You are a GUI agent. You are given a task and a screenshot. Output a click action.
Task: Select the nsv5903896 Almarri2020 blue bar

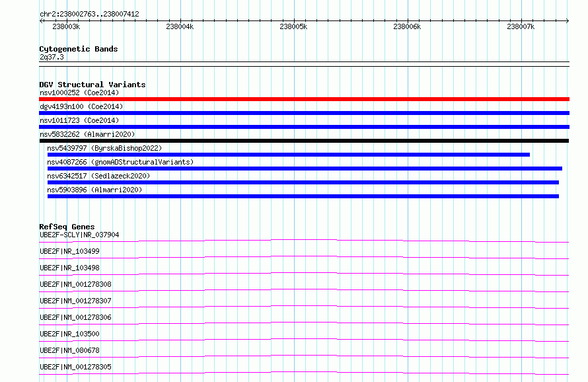pos(303,196)
